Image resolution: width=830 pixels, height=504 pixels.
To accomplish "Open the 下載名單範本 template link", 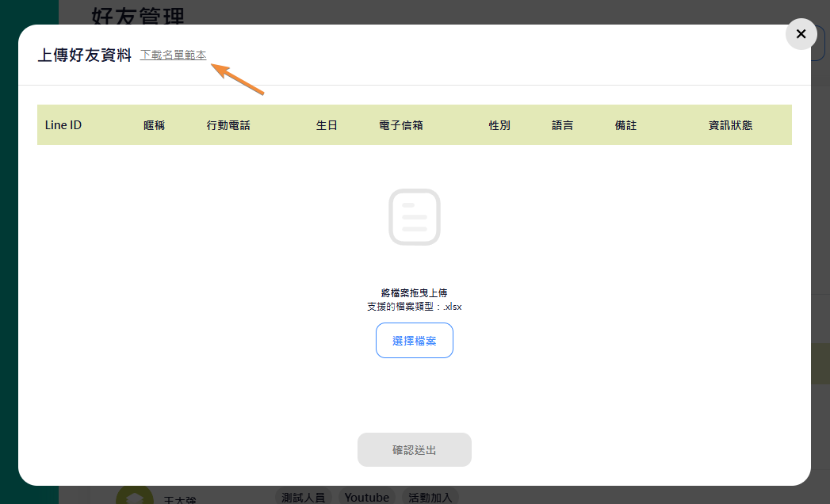I will [173, 55].
